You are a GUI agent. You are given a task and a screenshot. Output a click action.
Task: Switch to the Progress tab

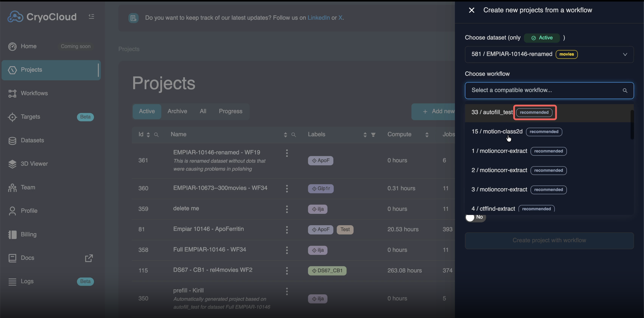[230, 111]
